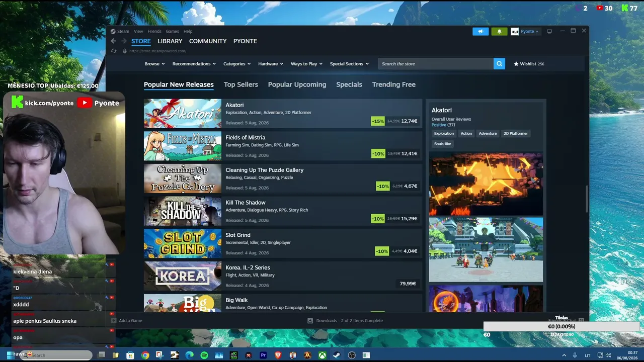Switch to the LIBRARY section

(170, 41)
